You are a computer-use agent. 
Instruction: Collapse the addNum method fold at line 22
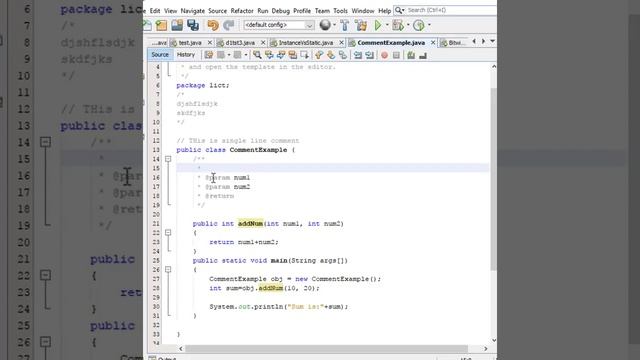(x=168, y=233)
